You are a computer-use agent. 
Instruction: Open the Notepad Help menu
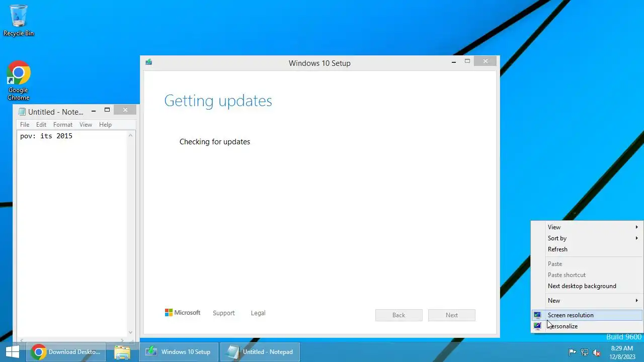click(105, 125)
